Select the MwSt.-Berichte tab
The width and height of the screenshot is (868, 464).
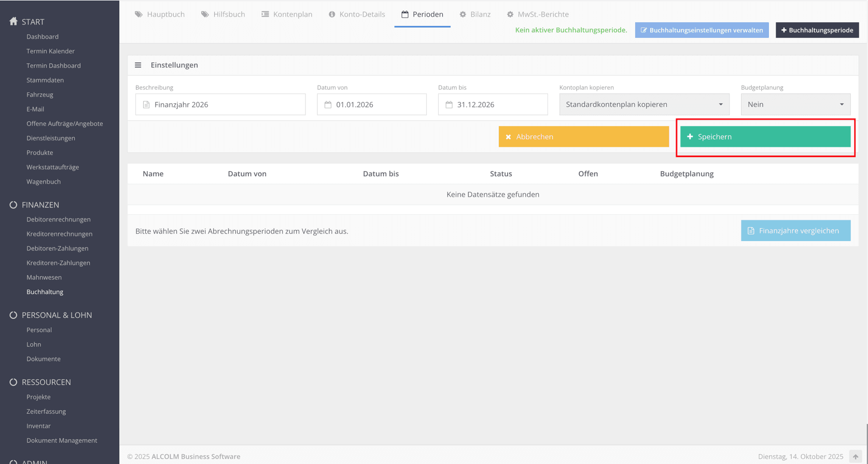tap(538, 14)
